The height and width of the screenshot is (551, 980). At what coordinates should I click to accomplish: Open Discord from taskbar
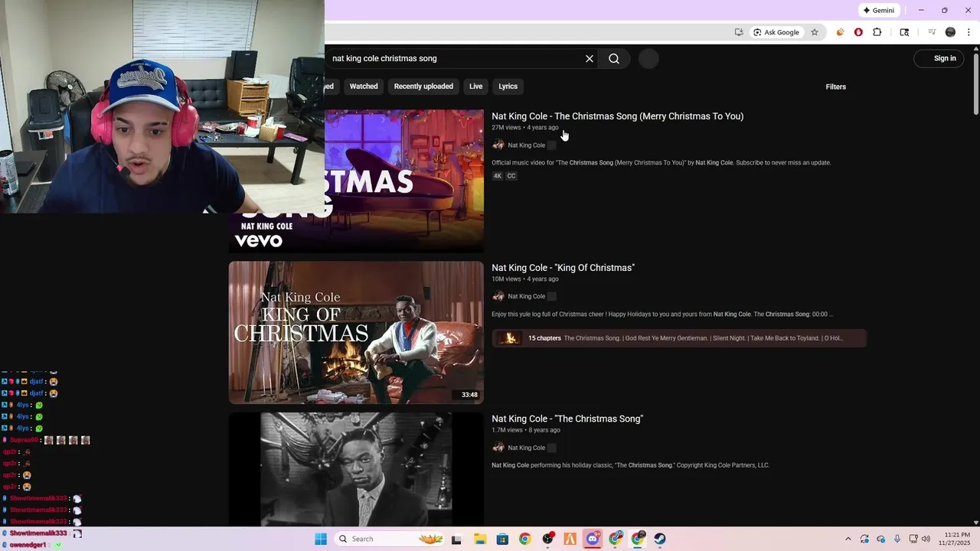click(593, 539)
